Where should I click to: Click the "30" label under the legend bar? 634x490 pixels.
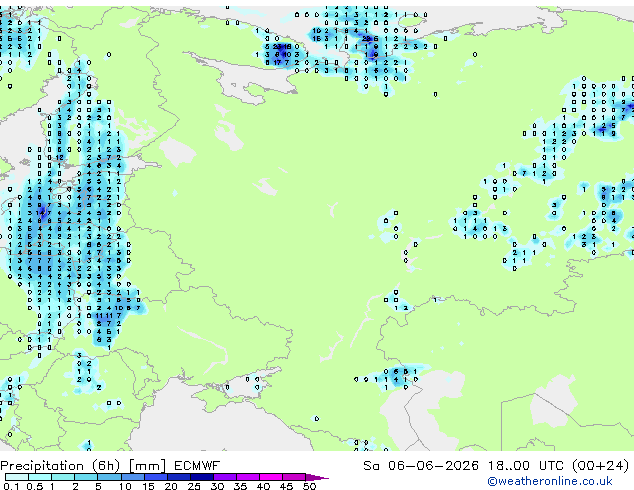tap(218, 486)
